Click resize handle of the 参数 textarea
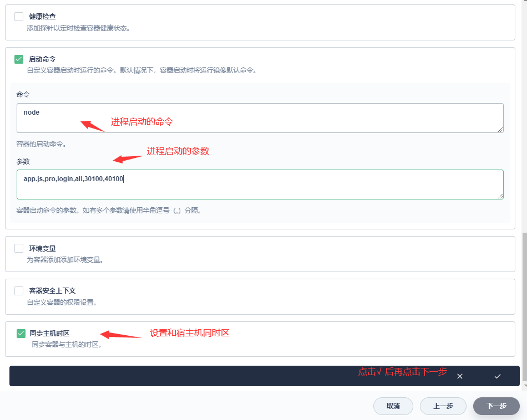527x420 pixels. tap(500, 196)
